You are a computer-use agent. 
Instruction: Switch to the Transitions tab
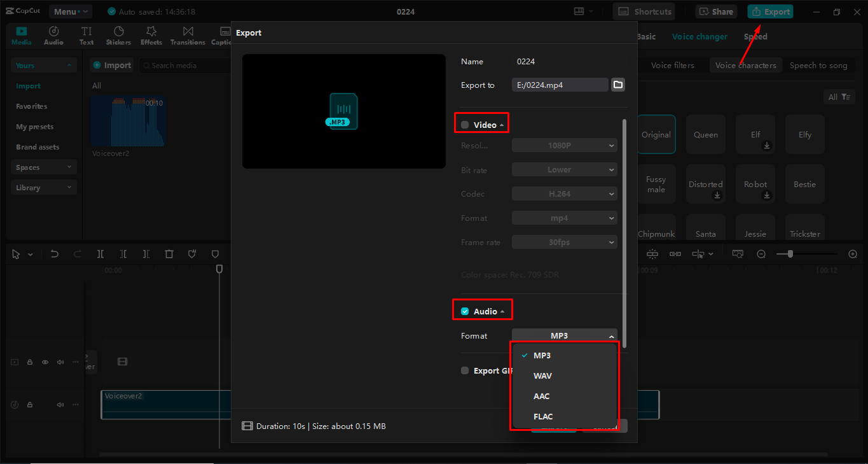(188, 36)
